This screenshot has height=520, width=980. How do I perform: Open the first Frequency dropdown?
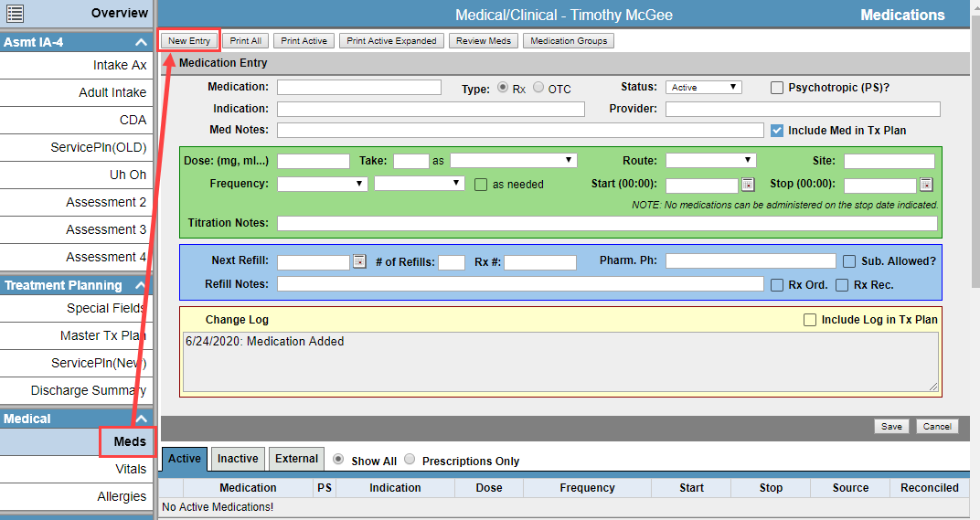tap(323, 184)
